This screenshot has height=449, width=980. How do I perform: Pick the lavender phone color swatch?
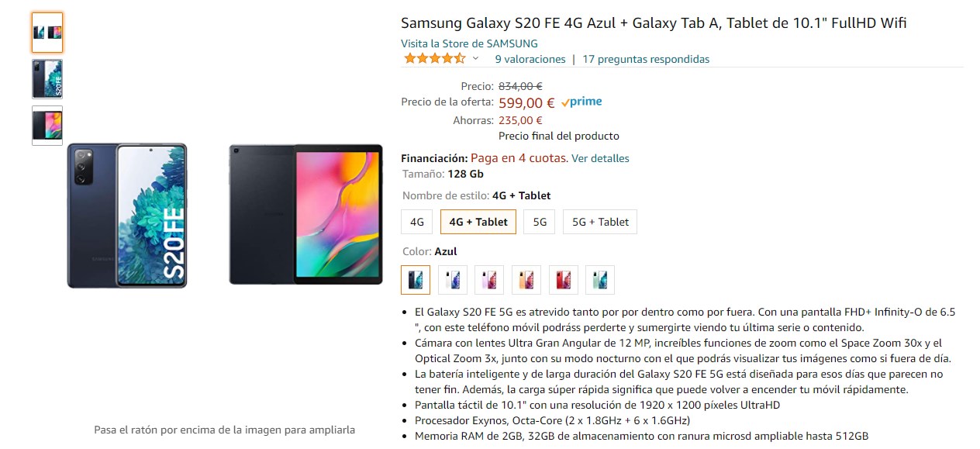coord(490,280)
